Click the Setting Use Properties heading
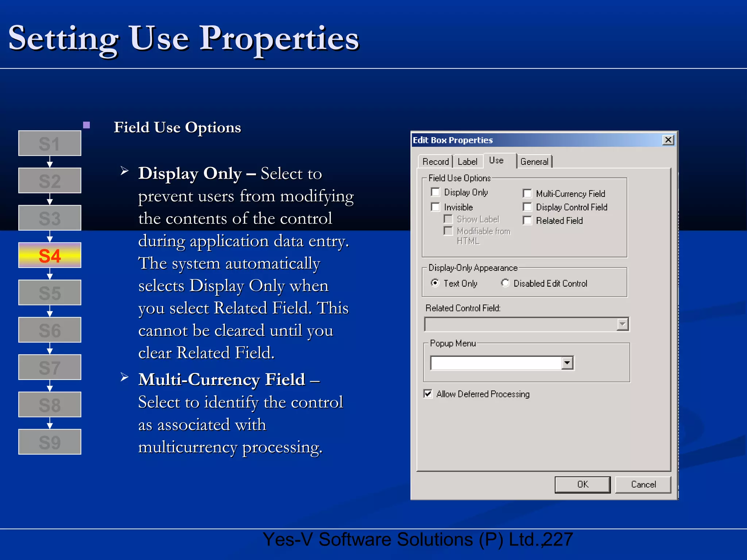The width and height of the screenshot is (747, 560). [184, 39]
